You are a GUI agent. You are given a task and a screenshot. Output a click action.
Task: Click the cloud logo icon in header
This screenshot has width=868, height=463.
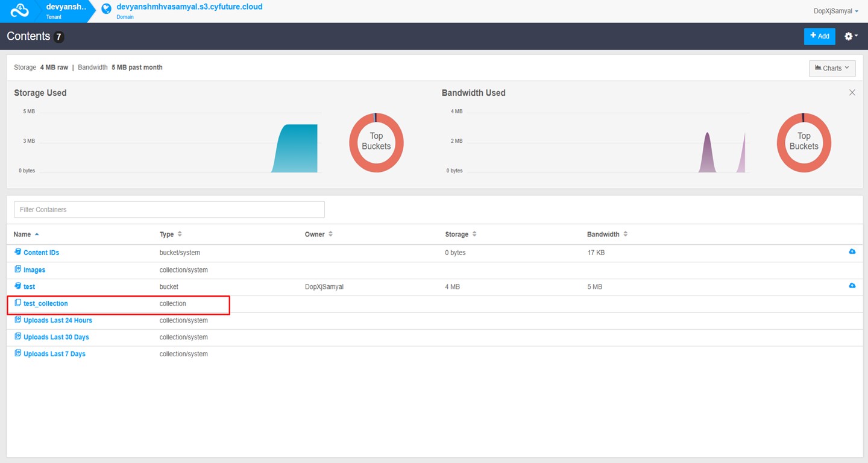tap(20, 11)
